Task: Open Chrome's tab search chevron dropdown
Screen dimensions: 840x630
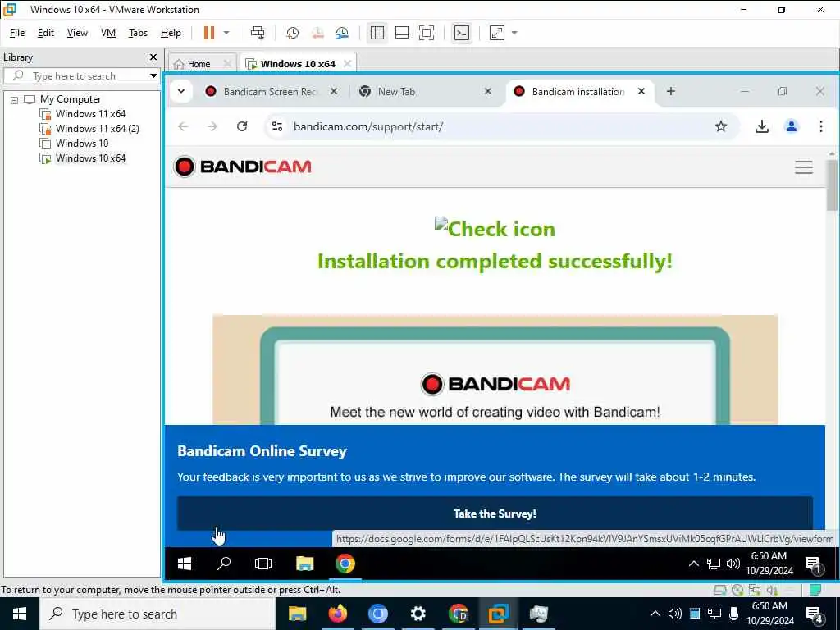Action: (x=181, y=91)
